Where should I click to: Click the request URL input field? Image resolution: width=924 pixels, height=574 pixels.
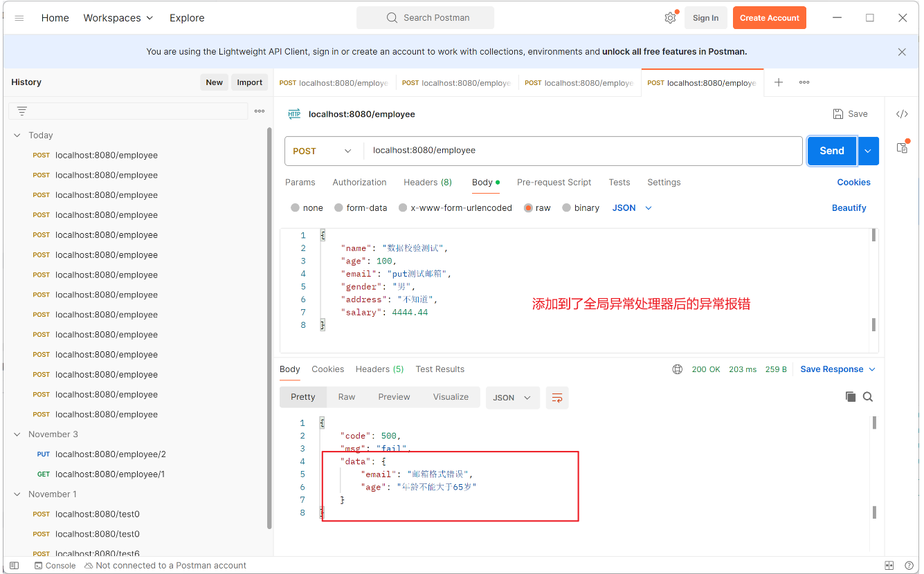pyautogui.click(x=583, y=151)
